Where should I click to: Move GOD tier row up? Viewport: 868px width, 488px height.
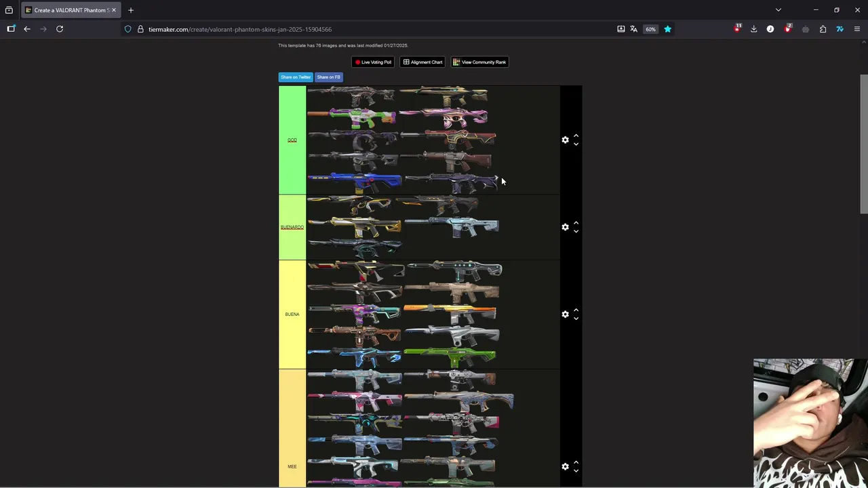tap(576, 136)
